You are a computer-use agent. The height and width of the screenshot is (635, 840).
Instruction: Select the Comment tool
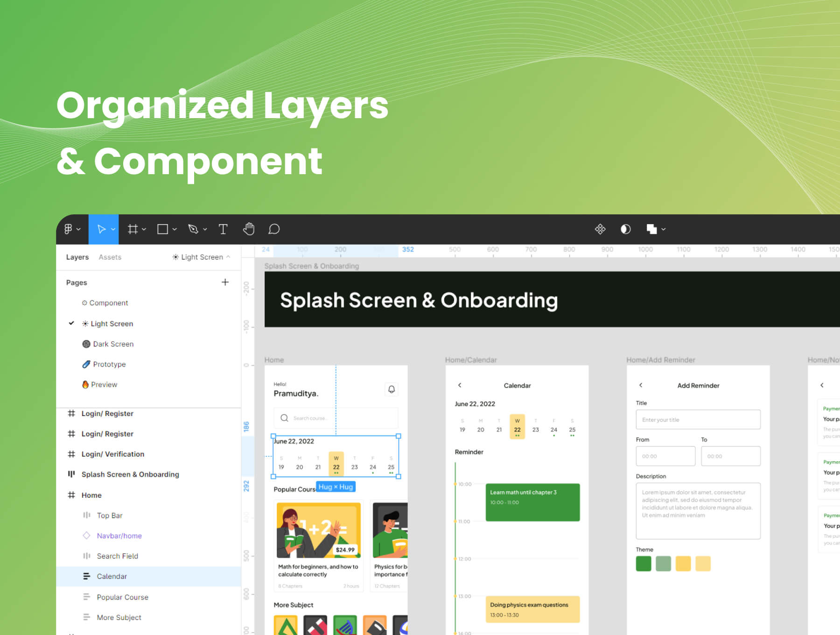click(x=274, y=229)
